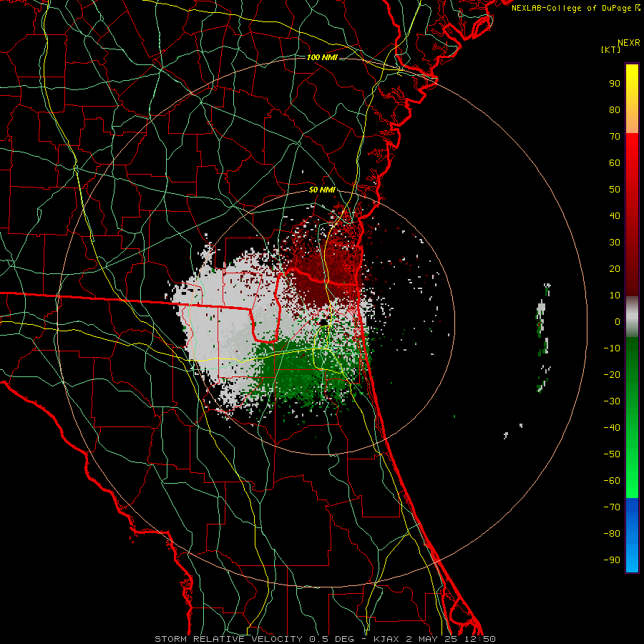Image resolution: width=644 pixels, height=644 pixels.
Task: Click the 80 value on the velocity scale
Action: [x=615, y=110]
